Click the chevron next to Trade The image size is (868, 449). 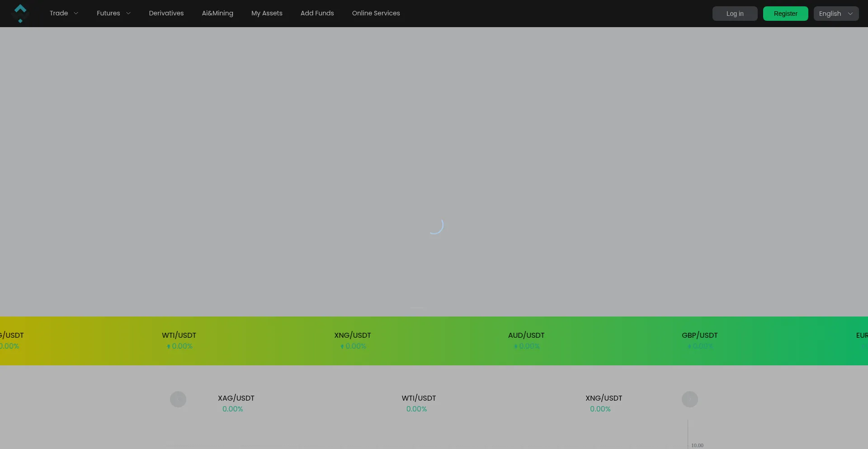coord(76,14)
